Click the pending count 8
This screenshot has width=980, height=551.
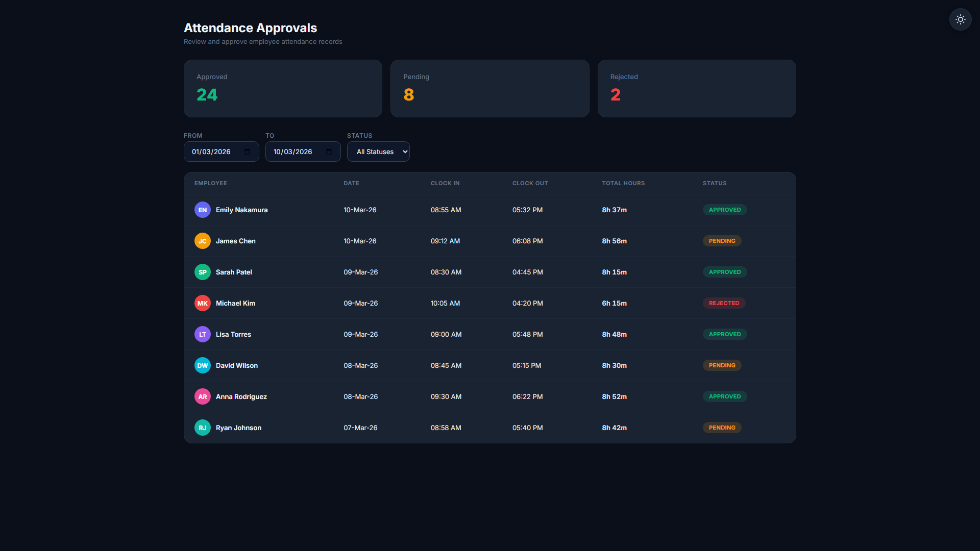pyautogui.click(x=409, y=95)
